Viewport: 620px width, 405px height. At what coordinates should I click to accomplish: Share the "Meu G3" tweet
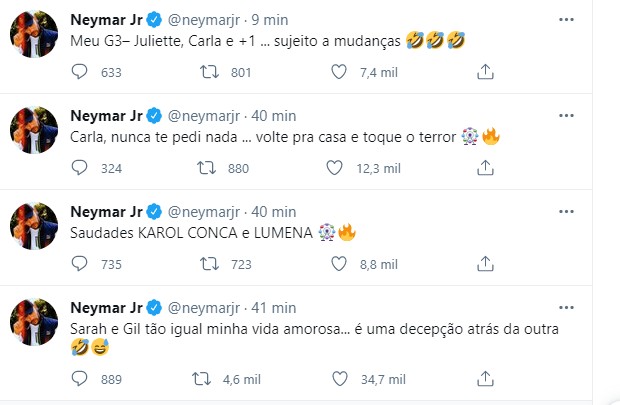[485, 71]
